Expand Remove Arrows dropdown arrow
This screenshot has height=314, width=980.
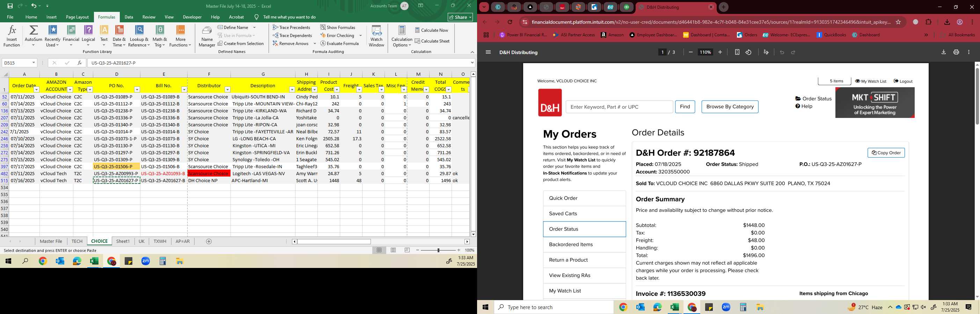pyautogui.click(x=315, y=43)
